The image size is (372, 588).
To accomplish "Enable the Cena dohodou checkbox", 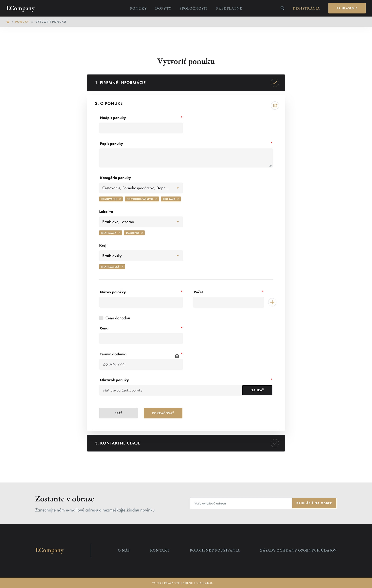I will (x=101, y=318).
